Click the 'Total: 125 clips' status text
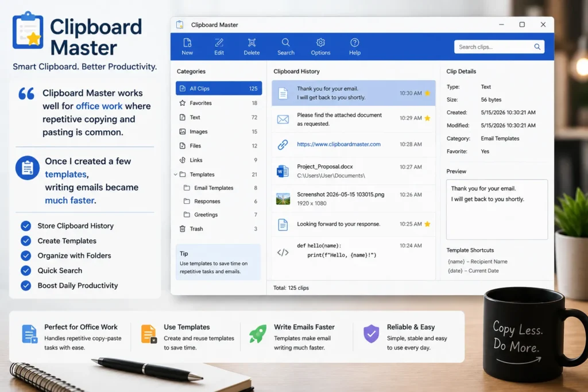Viewport: 588px width, 392px height. click(x=291, y=288)
